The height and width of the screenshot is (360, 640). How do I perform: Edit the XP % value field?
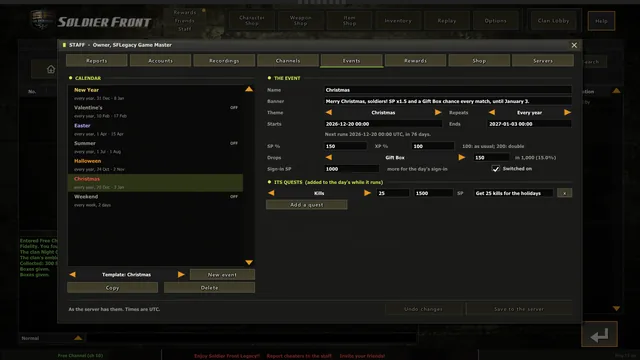coord(433,146)
